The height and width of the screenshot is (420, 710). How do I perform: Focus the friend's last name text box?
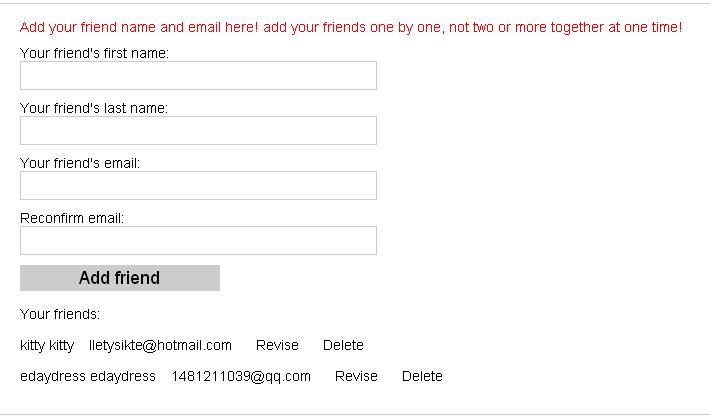pos(198,131)
